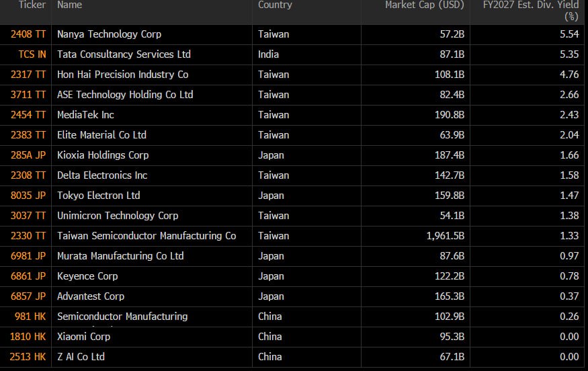Open ticker 2308 TT

(x=28, y=175)
